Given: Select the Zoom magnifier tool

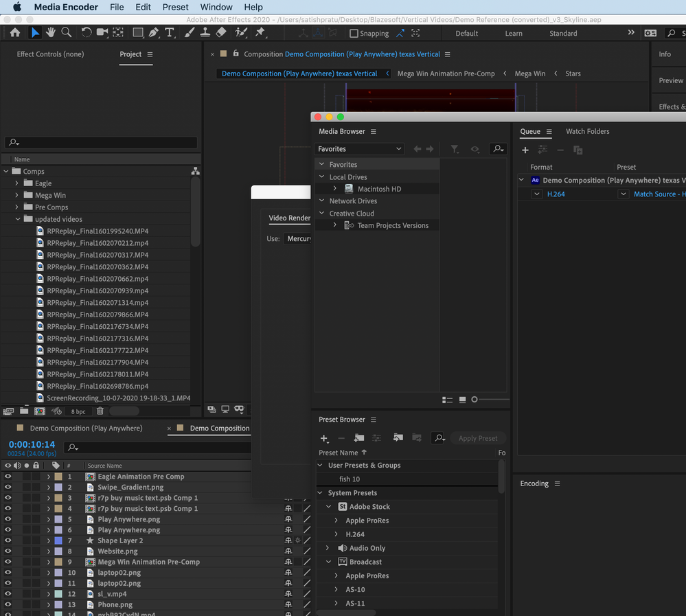Looking at the screenshot, I should tap(67, 32).
